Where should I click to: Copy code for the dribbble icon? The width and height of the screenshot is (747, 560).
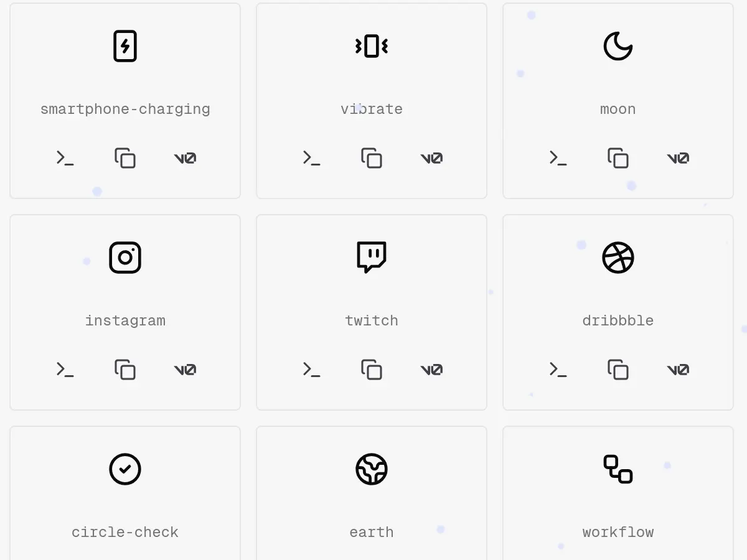click(618, 370)
